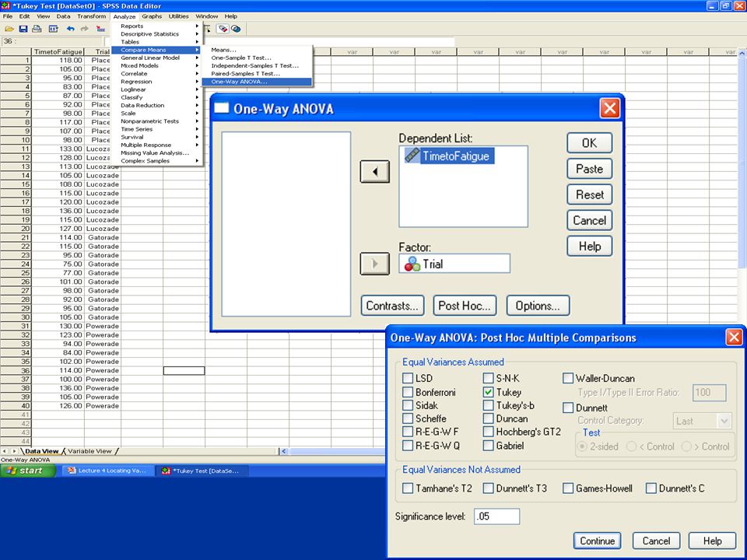Check the Dunnett checkbox
This screenshot has width=747, height=560.
click(x=568, y=408)
